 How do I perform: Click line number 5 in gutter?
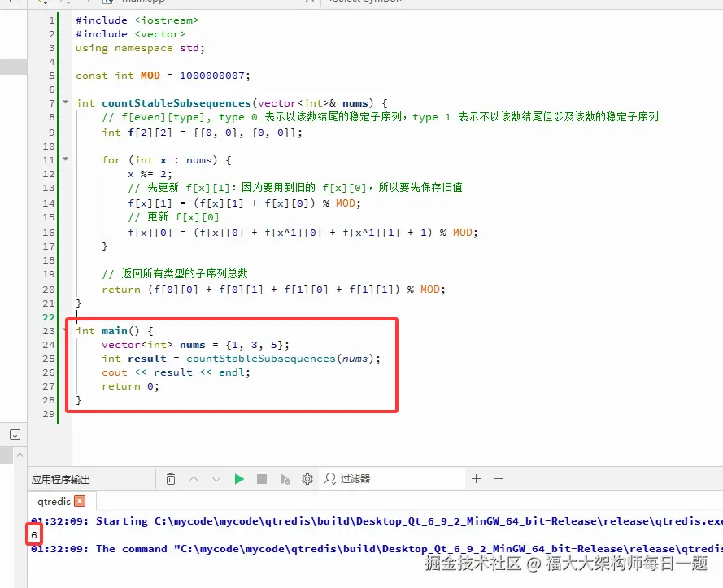pos(51,76)
